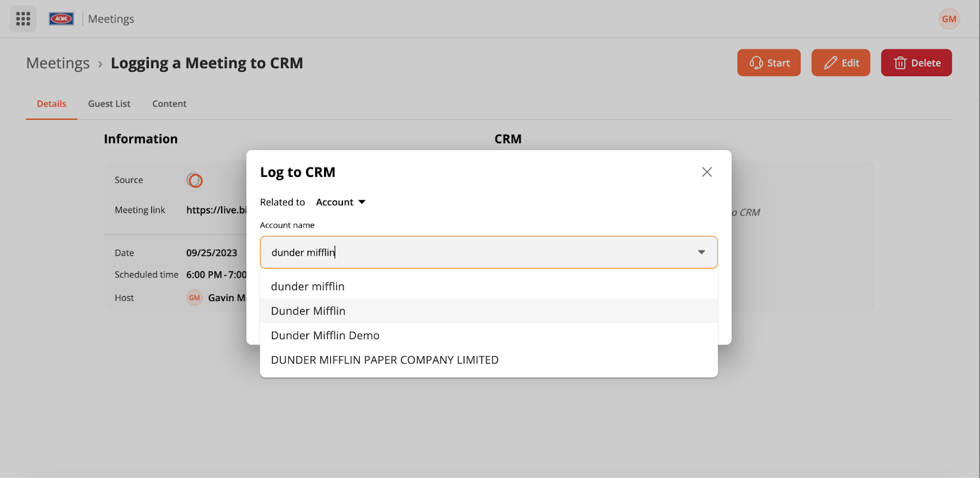
Task: Collapse the account name dropdown arrow
Action: click(701, 252)
